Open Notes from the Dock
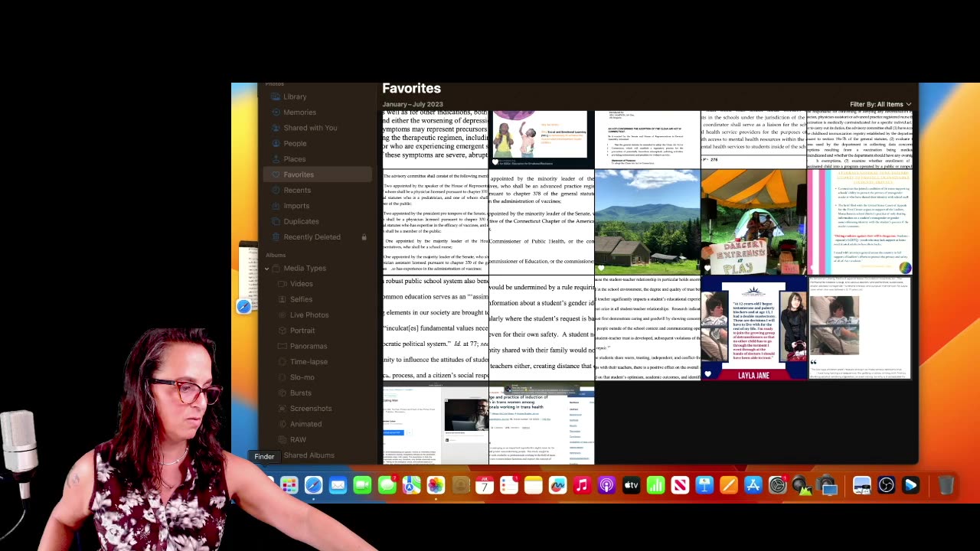 point(534,485)
